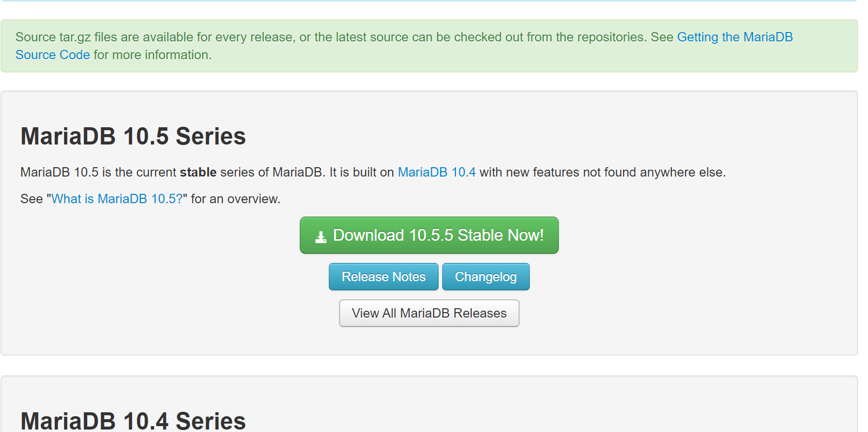This screenshot has width=868, height=432.
Task: Click the 'Source Code' link text
Action: pyautogui.click(x=53, y=55)
